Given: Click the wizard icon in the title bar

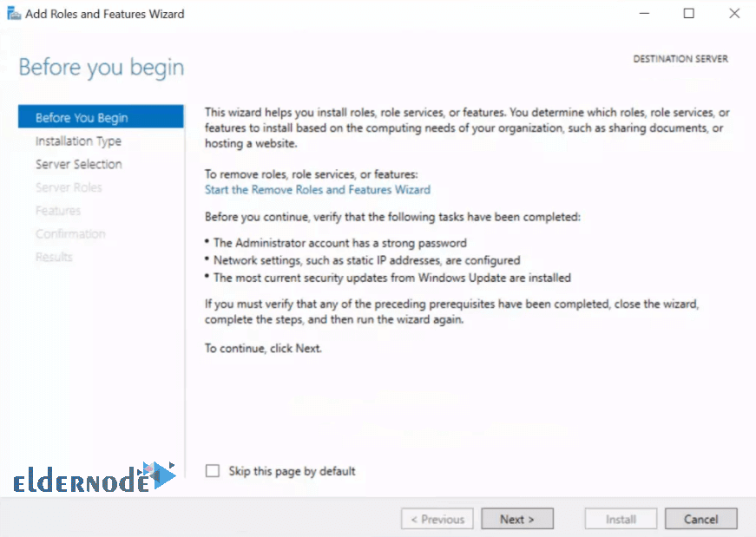Looking at the screenshot, I should (14, 14).
